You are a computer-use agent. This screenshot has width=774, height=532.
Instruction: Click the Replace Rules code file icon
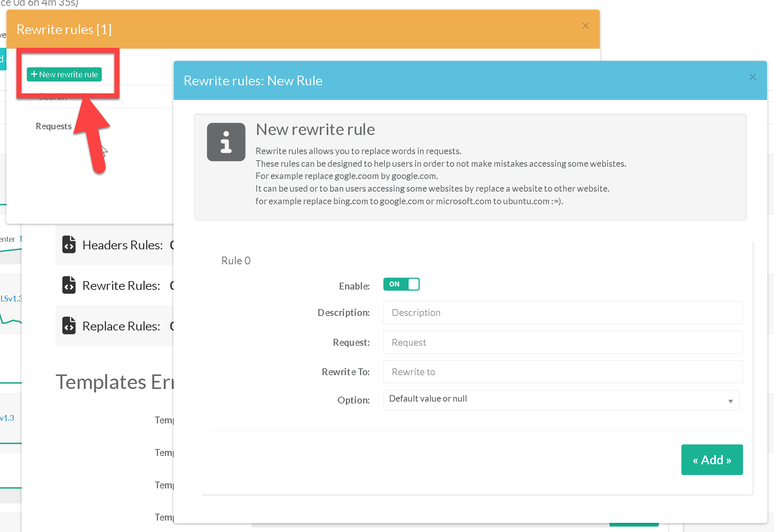(69, 326)
